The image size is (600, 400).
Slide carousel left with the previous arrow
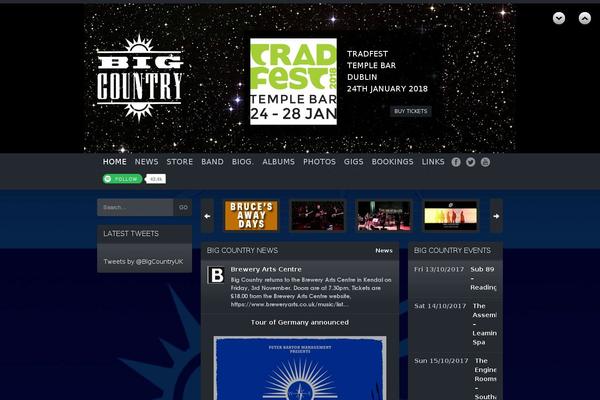[207, 216]
